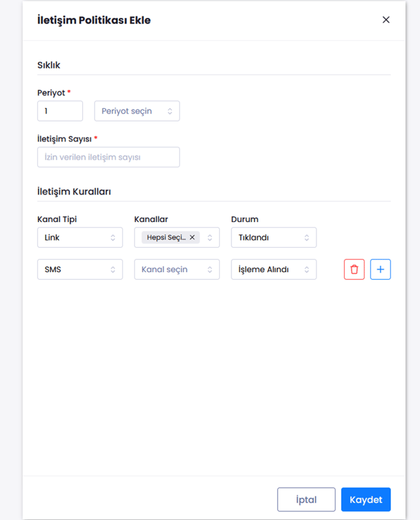Expand the Kanallar dropdown arrow in Link row
Screen dimensions: 420x520
(x=210, y=237)
